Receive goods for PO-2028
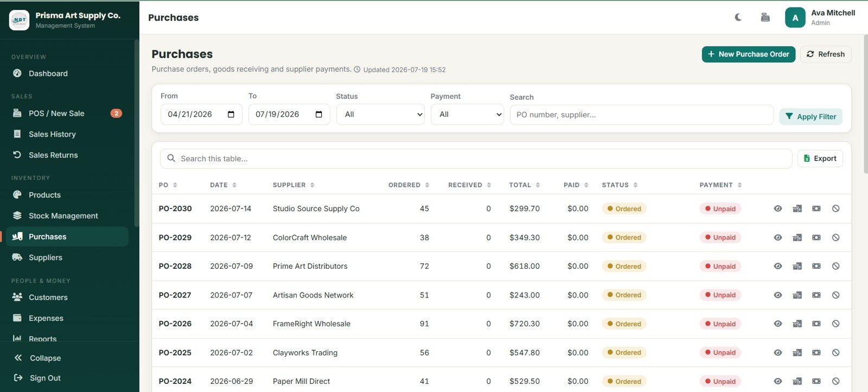This screenshot has height=392, width=868. coord(797,266)
